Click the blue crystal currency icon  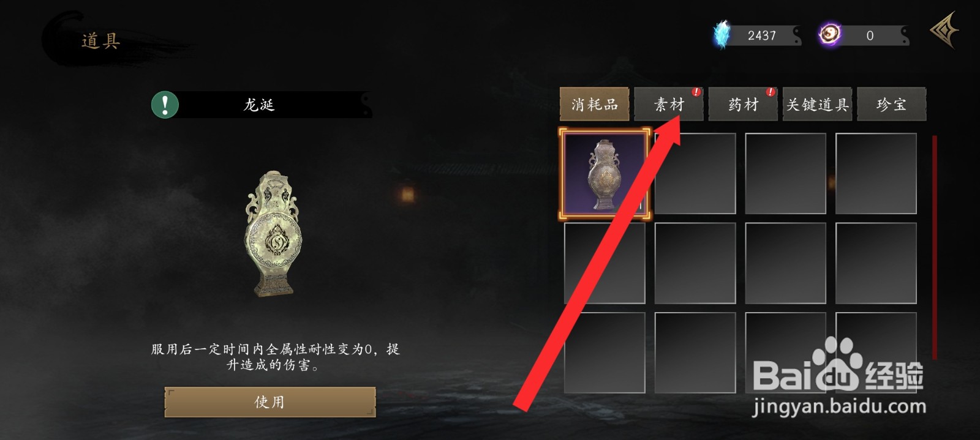pyautogui.click(x=723, y=34)
